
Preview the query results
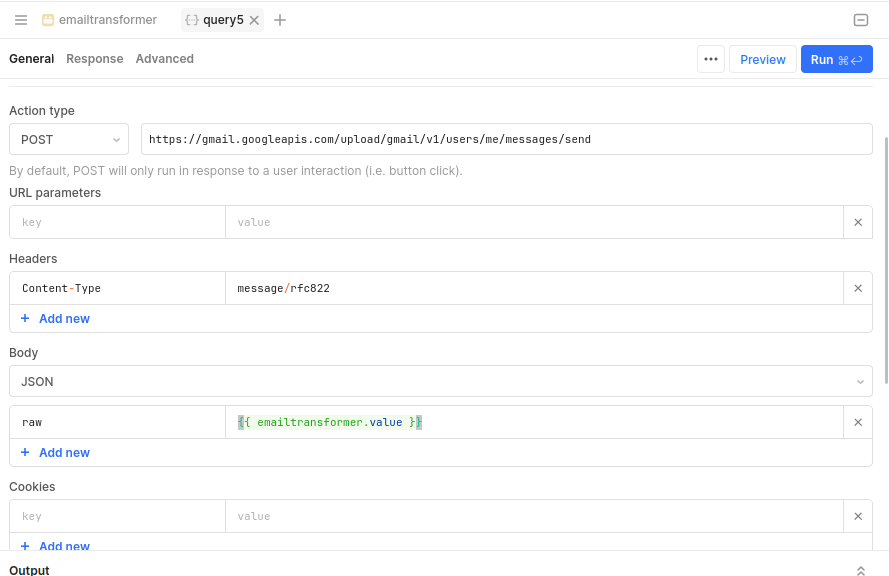click(x=762, y=59)
